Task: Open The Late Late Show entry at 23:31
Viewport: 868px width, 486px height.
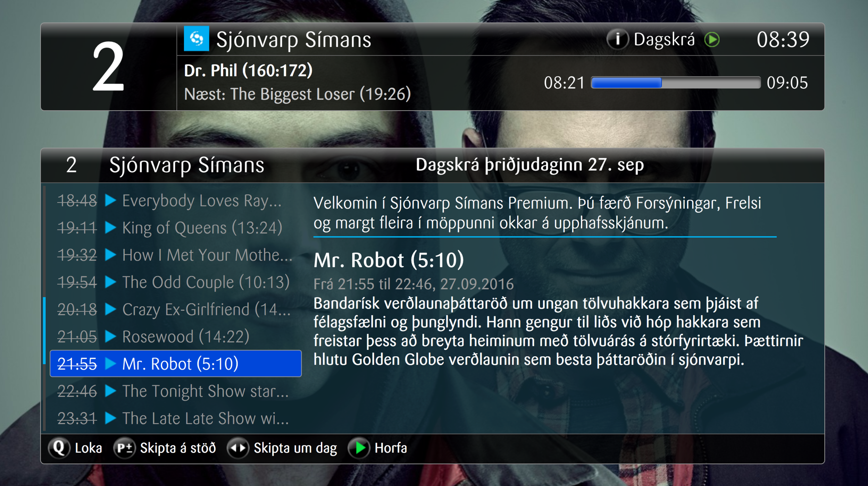Action: point(176,418)
